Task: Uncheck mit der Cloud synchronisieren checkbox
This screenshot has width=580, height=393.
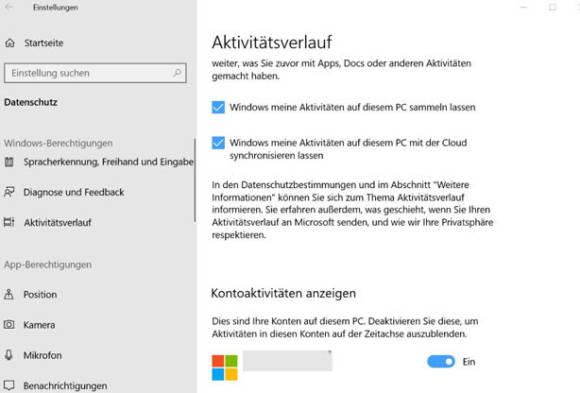Action: click(x=218, y=143)
